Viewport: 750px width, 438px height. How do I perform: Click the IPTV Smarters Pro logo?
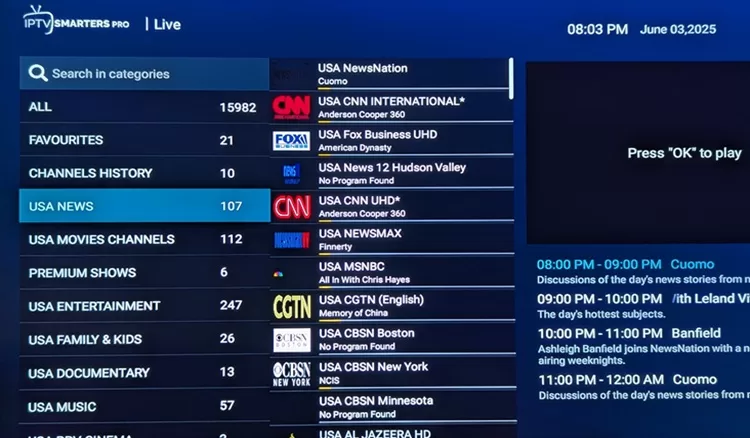76,21
